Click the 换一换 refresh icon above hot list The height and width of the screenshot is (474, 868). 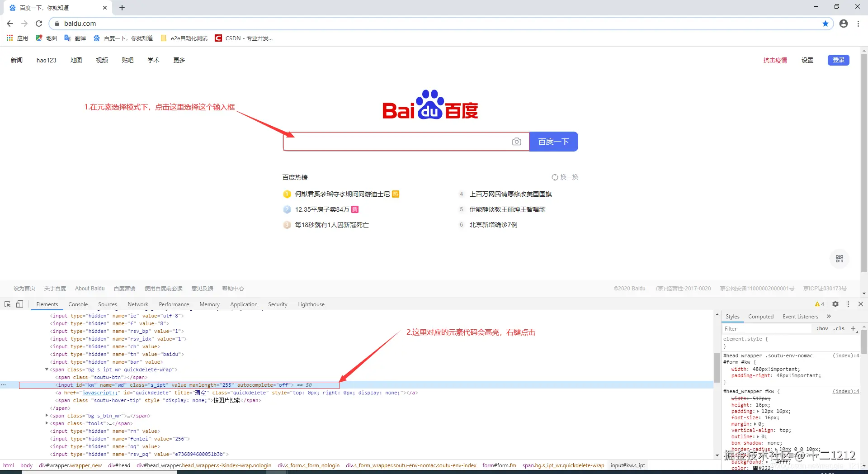coord(555,177)
